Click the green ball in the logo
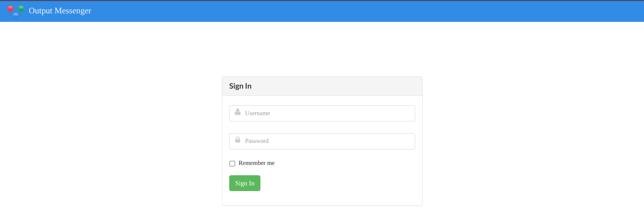The width and height of the screenshot is (644, 218). (x=21, y=9)
